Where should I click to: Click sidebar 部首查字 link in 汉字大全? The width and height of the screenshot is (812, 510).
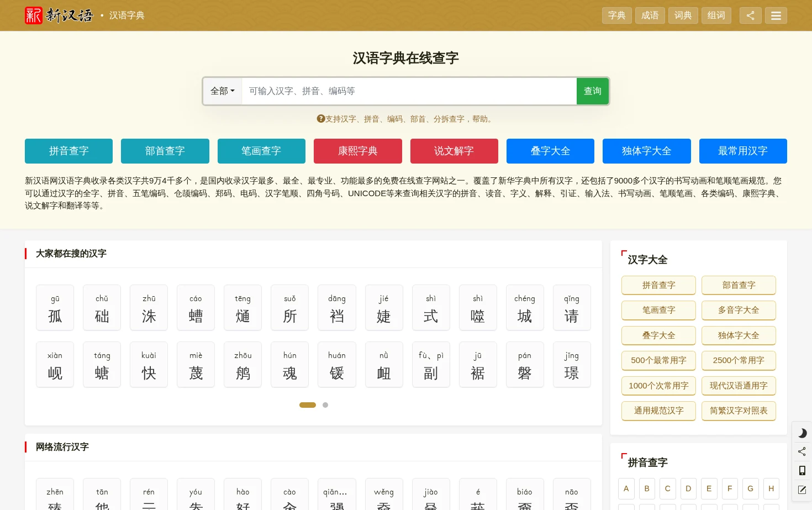pyautogui.click(x=739, y=285)
